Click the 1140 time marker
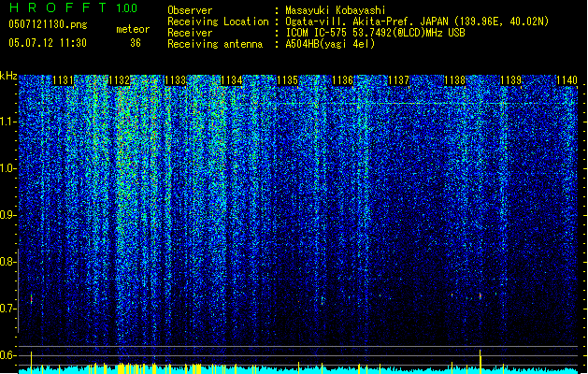The height and width of the screenshot is (374, 588). 566,80
